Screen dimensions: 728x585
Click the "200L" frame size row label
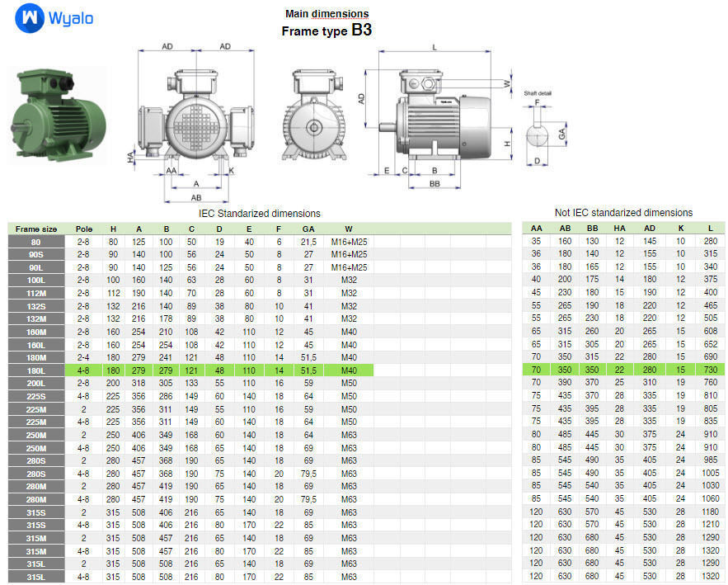[x=35, y=384]
